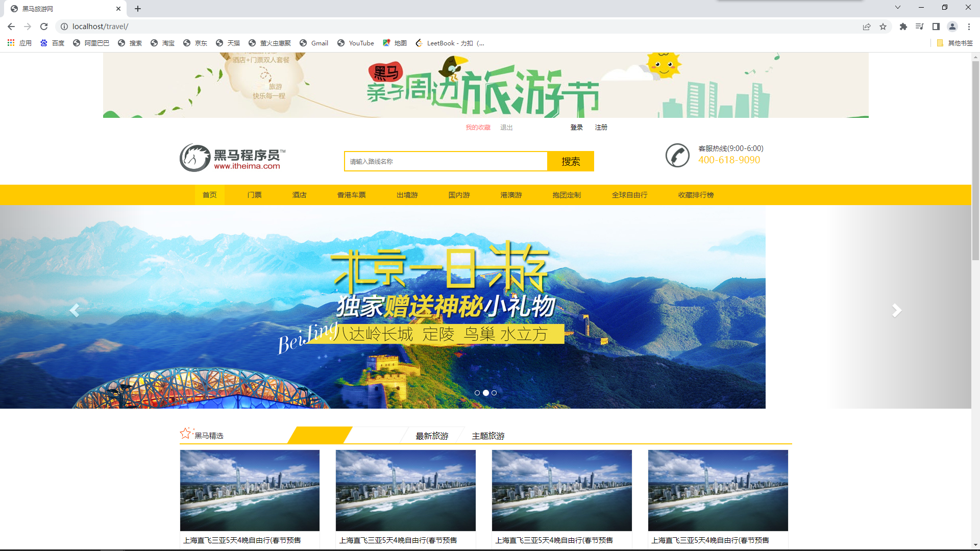Show previous carousel slide arrow
The height and width of the screenshot is (551, 980).
point(75,310)
